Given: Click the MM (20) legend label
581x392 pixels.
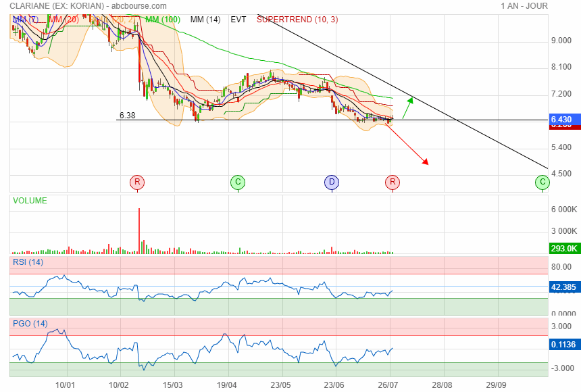Looking at the screenshot, I should point(64,20).
